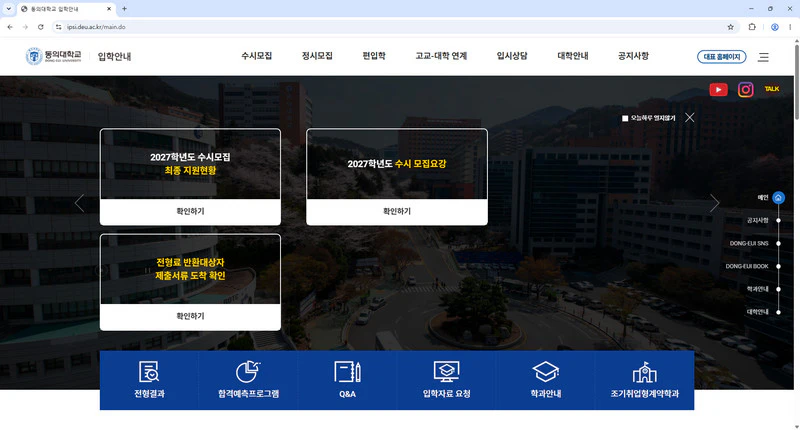Open the tab search dropdown
This screenshot has height=430, width=800.
point(9,9)
